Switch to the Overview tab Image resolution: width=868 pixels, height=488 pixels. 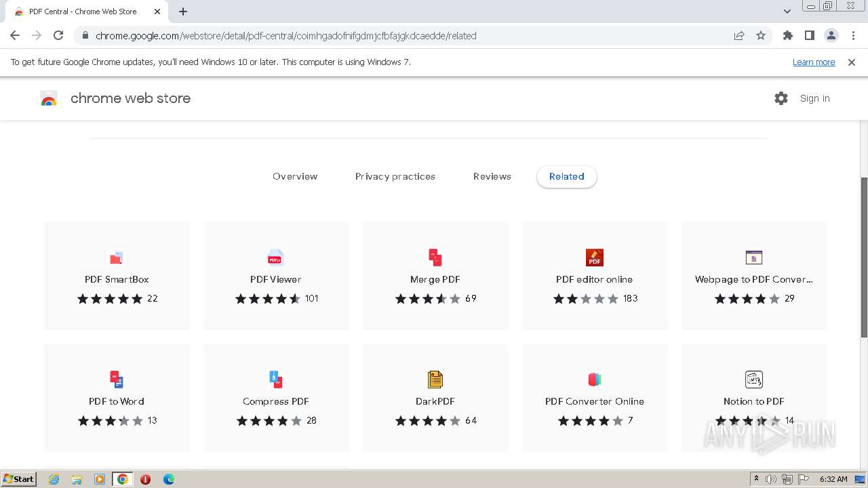pos(295,176)
